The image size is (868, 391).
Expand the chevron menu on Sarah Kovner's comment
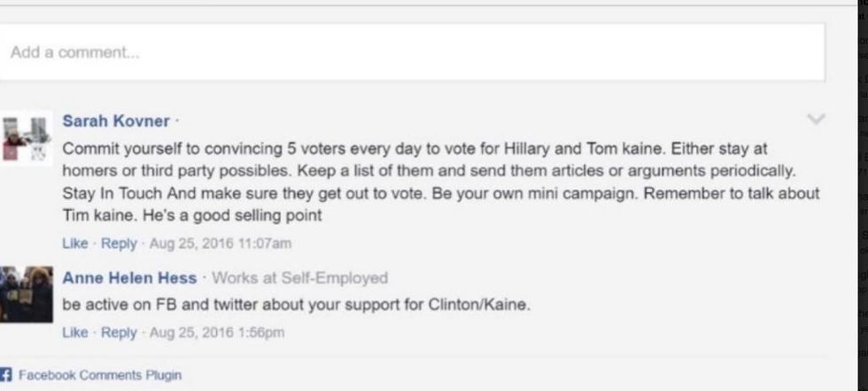(x=817, y=120)
